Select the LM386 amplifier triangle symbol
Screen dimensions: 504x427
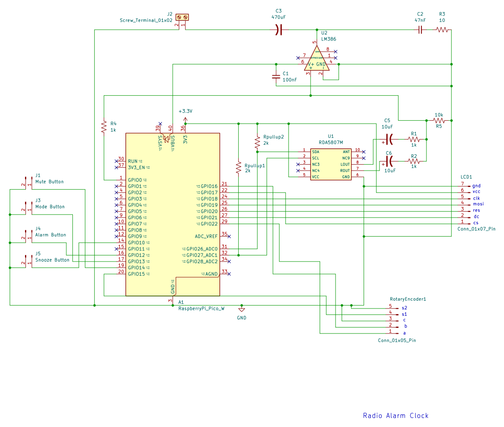click(317, 59)
